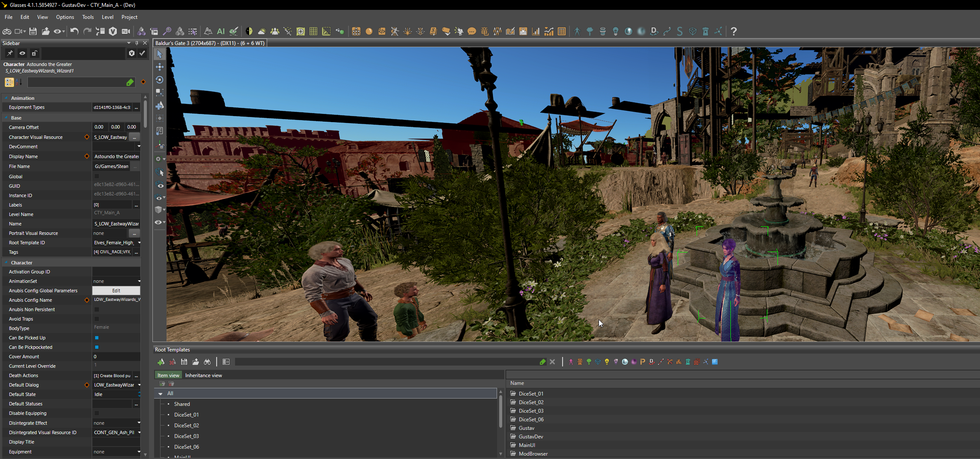
Task: Toggle the Global checkbox
Action: point(97,176)
